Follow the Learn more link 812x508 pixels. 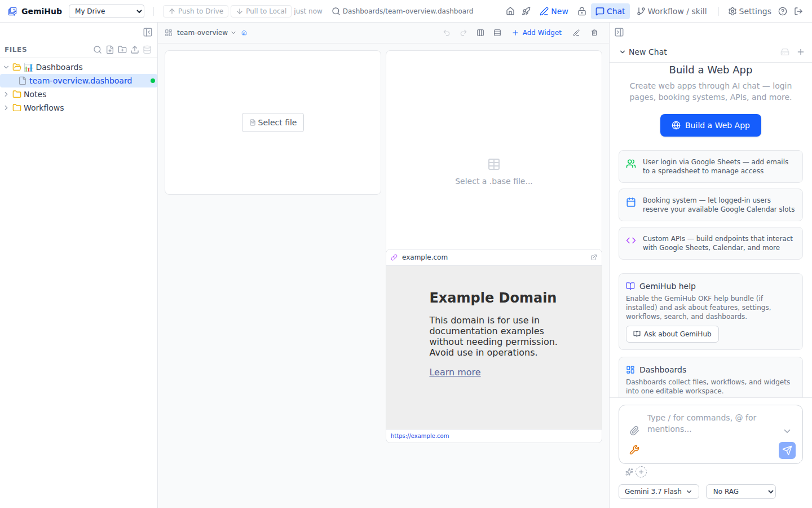[455, 372]
